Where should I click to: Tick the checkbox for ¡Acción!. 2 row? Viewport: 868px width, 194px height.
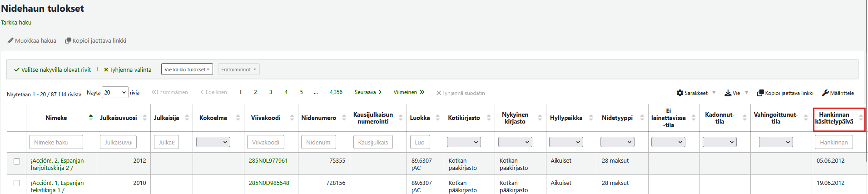17,161
